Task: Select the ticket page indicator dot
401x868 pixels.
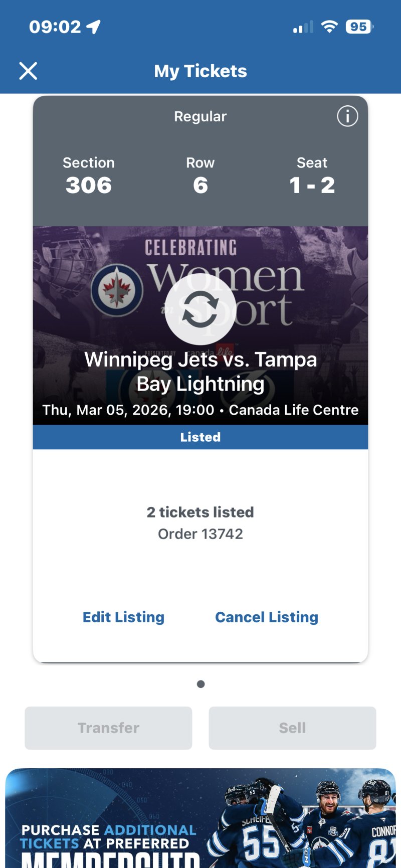Action: click(x=200, y=684)
